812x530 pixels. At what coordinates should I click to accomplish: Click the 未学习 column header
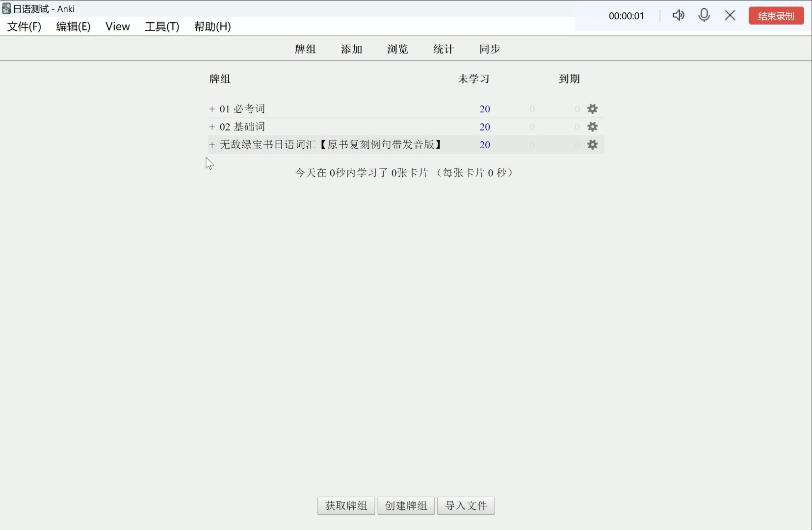click(474, 79)
